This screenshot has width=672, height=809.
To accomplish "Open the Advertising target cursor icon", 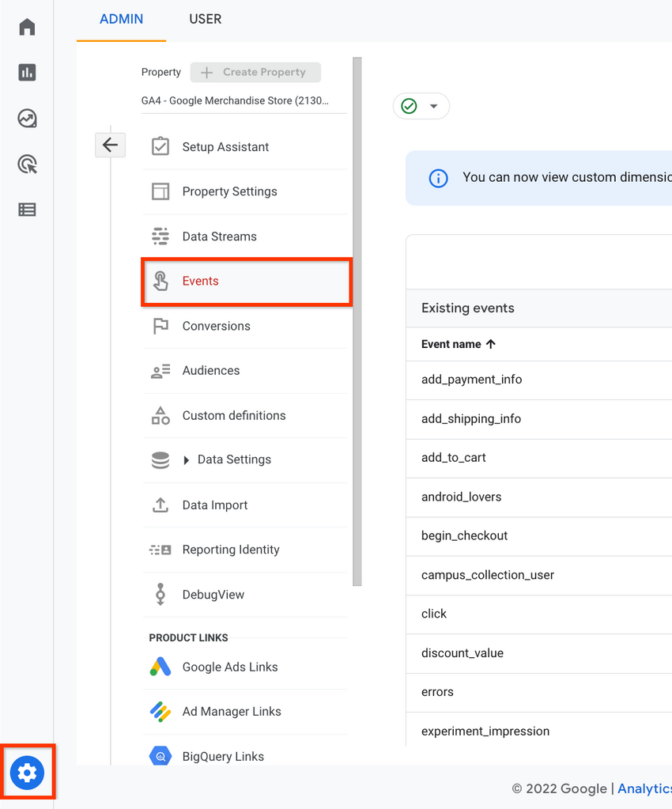I will (27, 164).
